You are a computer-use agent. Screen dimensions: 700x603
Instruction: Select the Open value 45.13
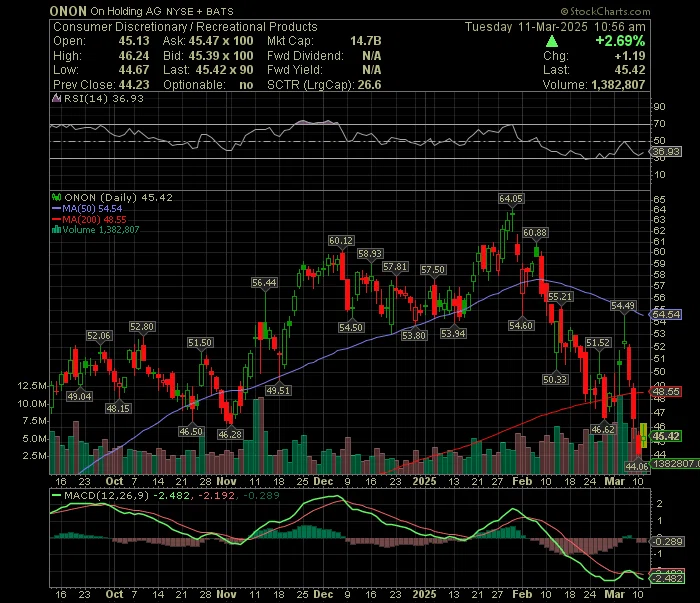pos(134,41)
